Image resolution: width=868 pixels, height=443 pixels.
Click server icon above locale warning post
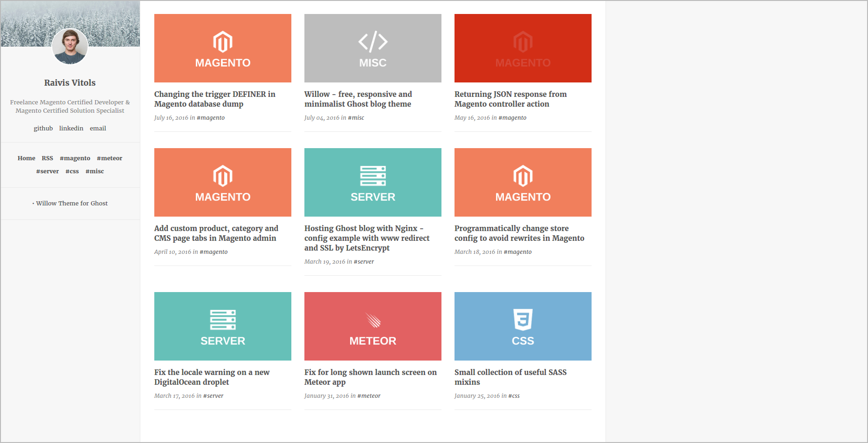(223, 320)
